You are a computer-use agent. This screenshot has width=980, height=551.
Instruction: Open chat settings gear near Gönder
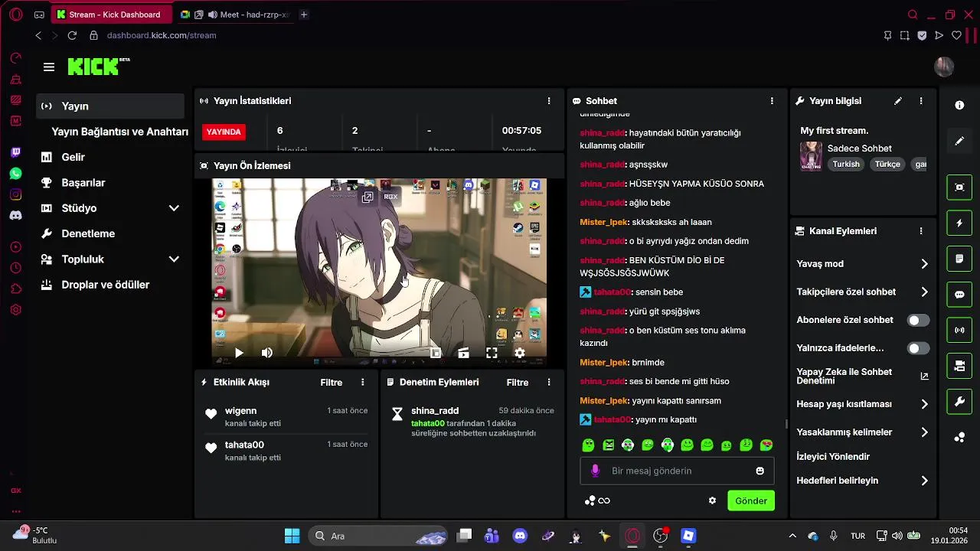click(x=712, y=500)
